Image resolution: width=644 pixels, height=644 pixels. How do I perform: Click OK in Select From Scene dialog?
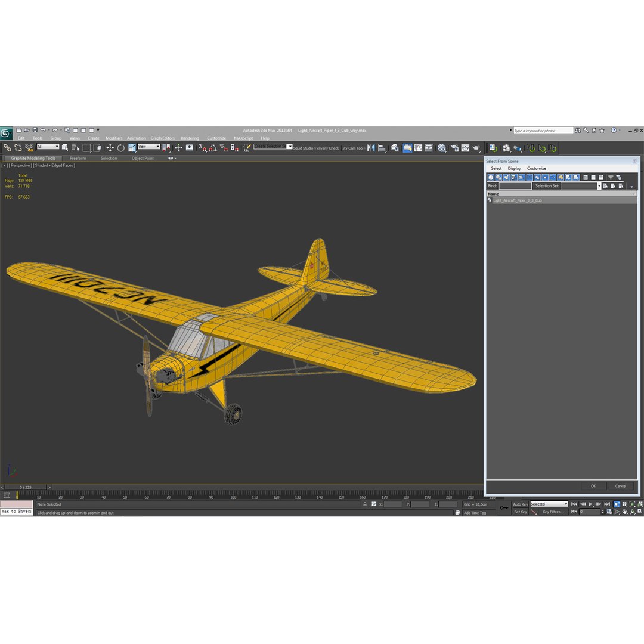pyautogui.click(x=593, y=486)
